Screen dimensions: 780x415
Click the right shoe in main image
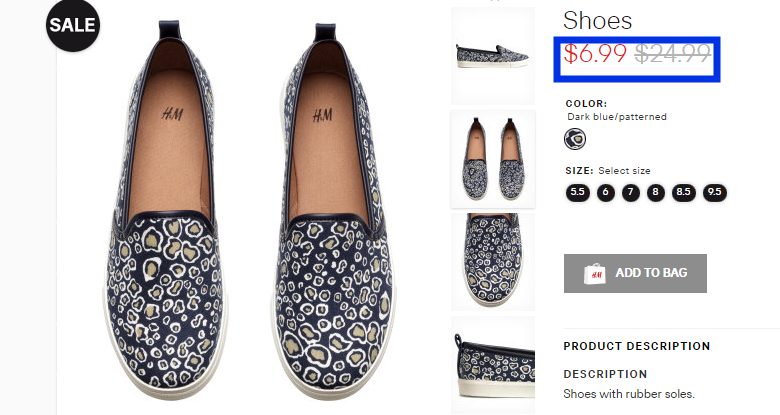pos(332,209)
